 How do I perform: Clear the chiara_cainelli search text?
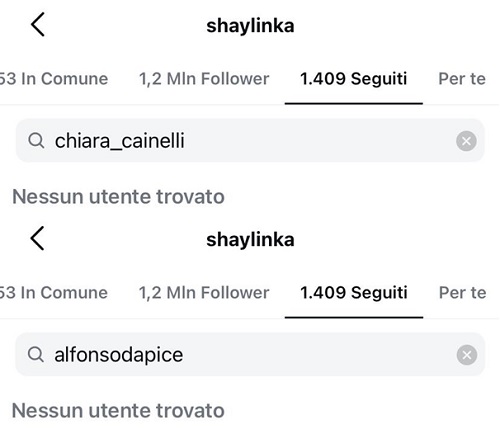click(x=466, y=141)
